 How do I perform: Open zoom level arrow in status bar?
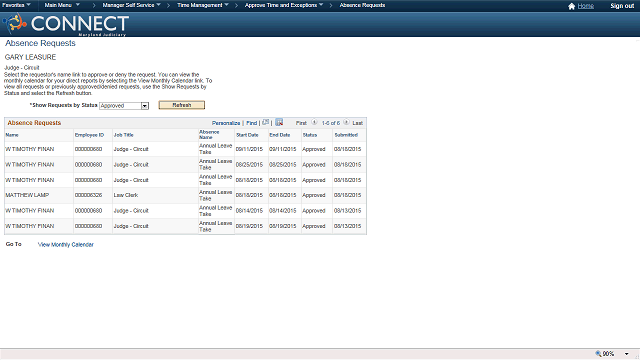coord(627,354)
